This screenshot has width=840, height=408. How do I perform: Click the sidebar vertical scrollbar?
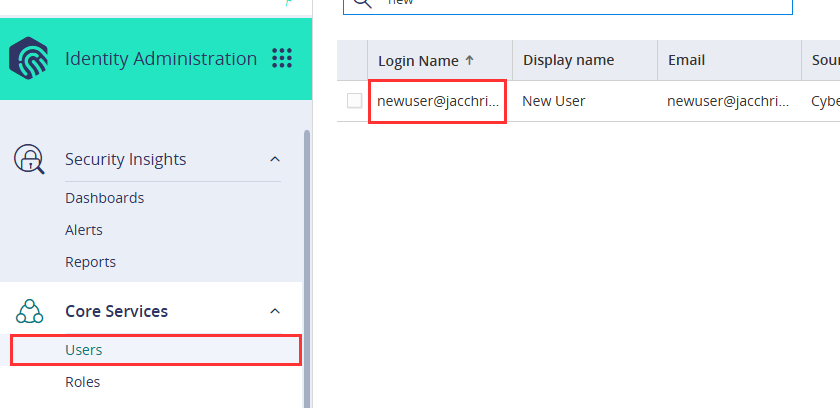306,260
